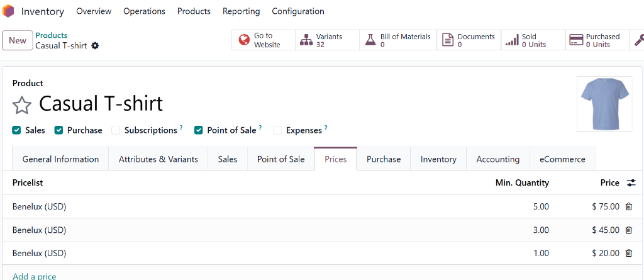The width and height of the screenshot is (644, 280).
Task: Click the Inventory app title text
Action: pyautogui.click(x=43, y=11)
